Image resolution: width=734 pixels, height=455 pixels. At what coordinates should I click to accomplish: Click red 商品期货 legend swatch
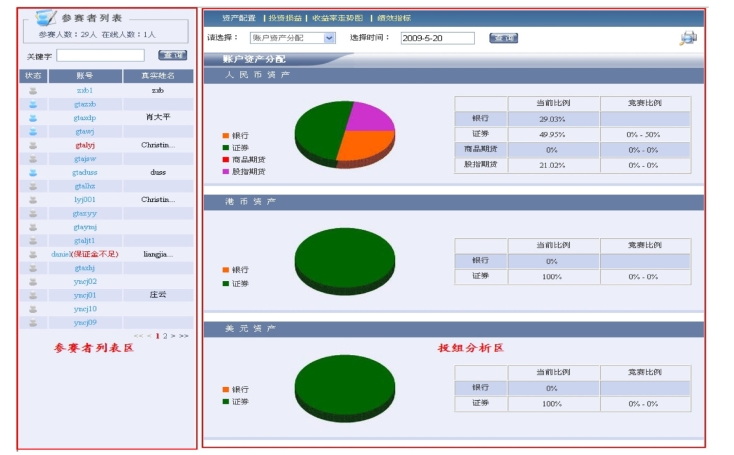tap(226, 159)
